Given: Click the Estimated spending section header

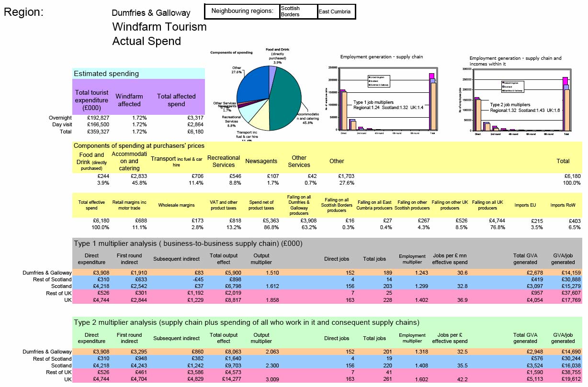Looking at the screenshot, I should [139, 74].
